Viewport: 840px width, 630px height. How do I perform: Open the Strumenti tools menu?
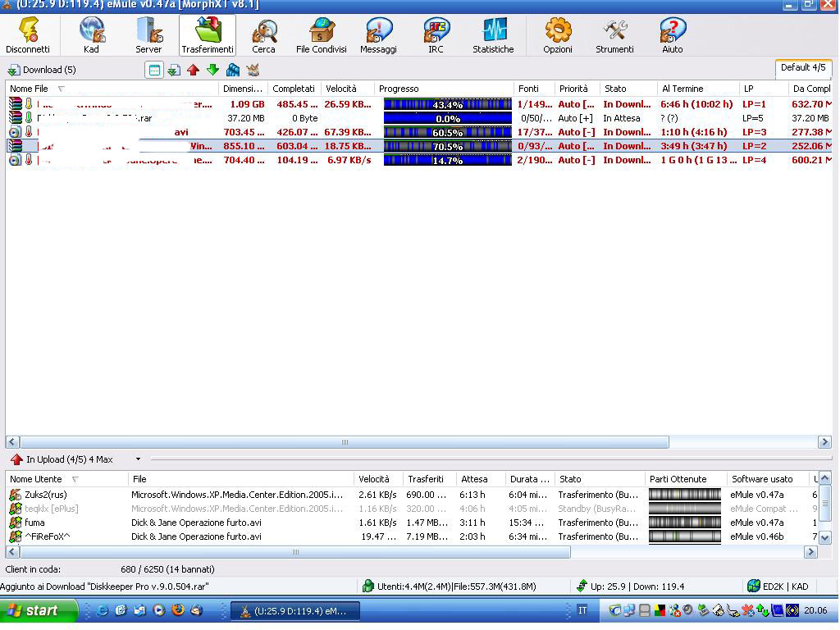[x=614, y=35]
